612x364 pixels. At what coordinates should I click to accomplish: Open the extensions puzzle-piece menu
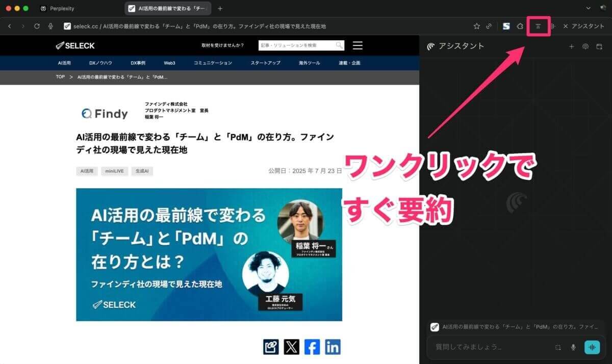coord(520,26)
